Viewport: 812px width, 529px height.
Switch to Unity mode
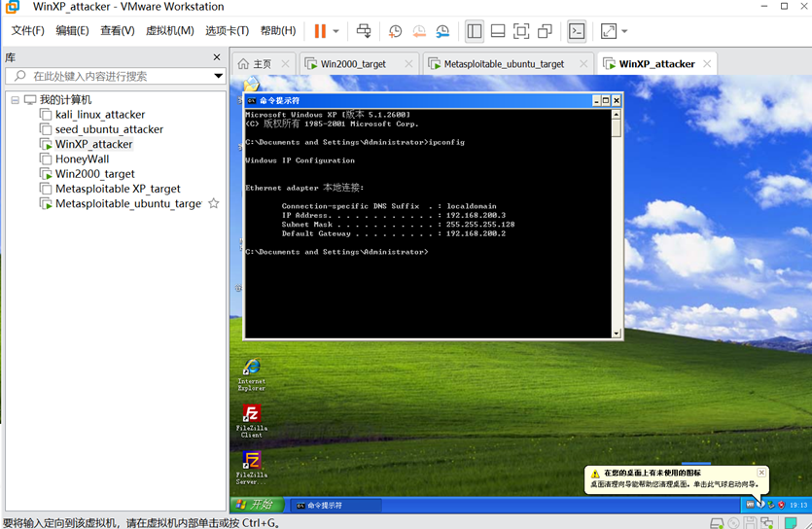click(545, 31)
